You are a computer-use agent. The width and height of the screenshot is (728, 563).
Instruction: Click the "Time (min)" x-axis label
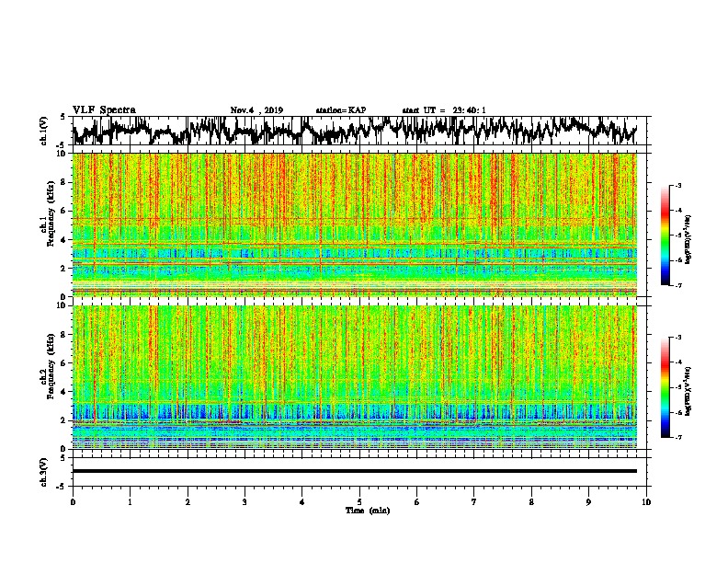[368, 511]
